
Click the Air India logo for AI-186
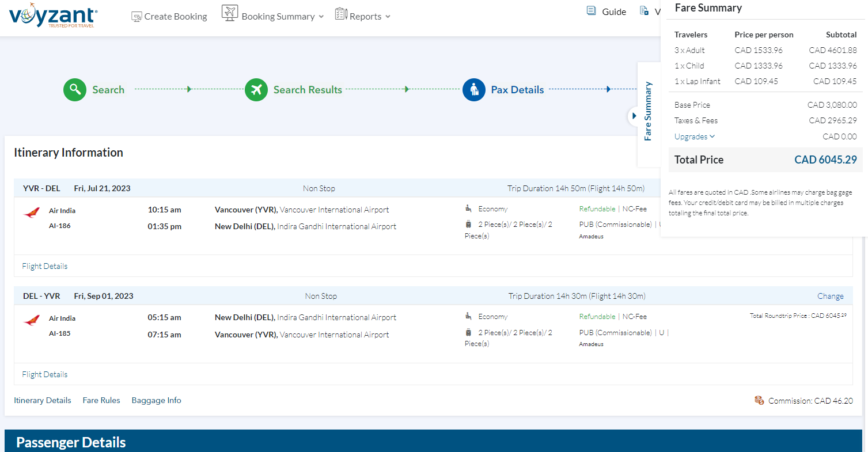pos(32,212)
